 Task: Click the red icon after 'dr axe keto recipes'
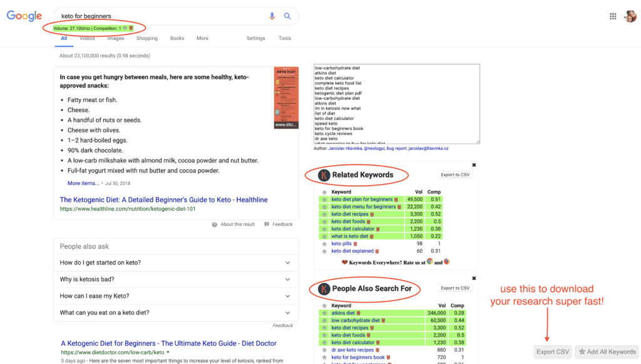377,350
